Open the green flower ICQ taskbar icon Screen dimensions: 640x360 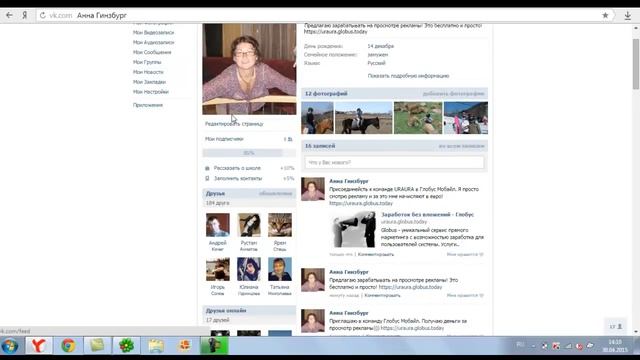(126, 346)
